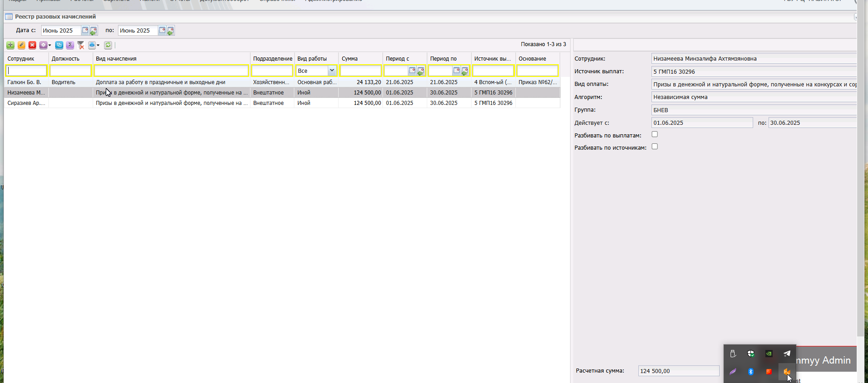Image resolution: width=868 pixels, height=383 pixels.
Task: Click the 'Сумма' filter input field
Action: coord(361,71)
